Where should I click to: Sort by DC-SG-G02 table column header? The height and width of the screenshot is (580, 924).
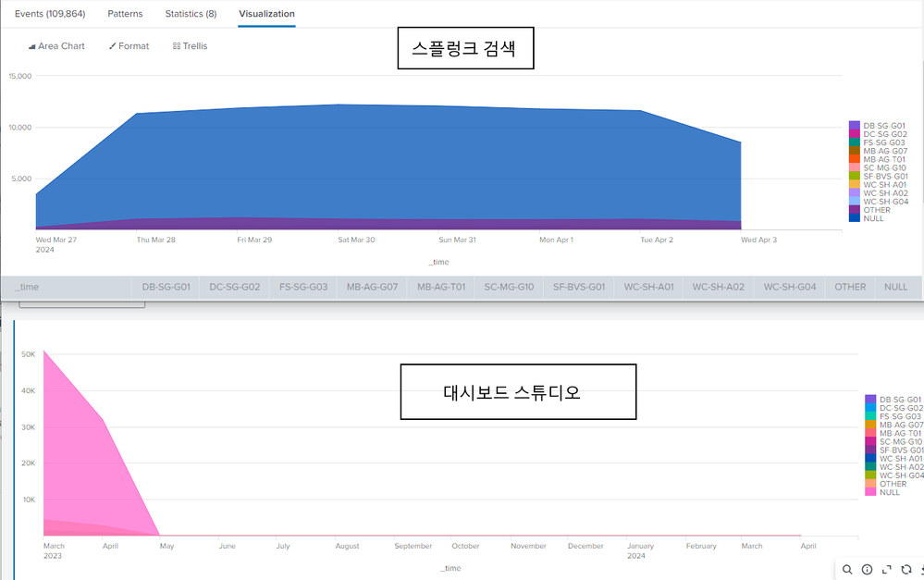(x=235, y=287)
